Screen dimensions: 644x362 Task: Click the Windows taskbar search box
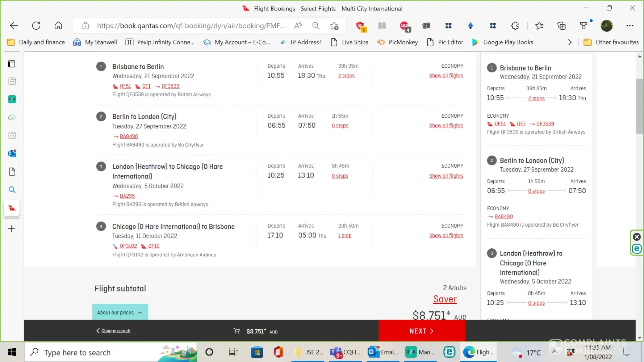[x=111, y=352]
